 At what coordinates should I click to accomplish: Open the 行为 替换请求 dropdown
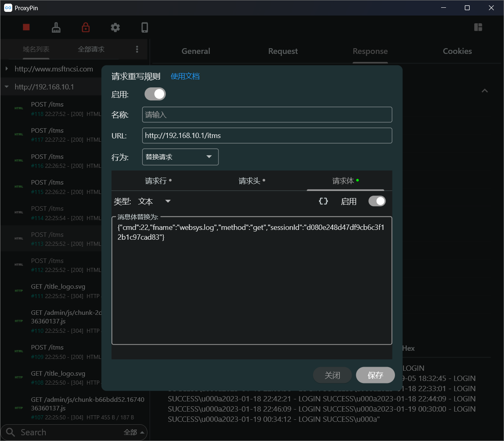[180, 157]
